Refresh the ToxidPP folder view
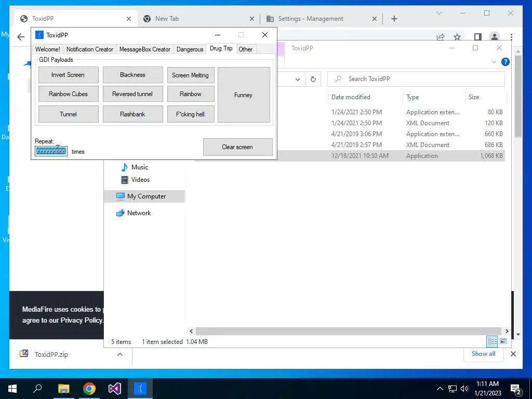Screen dimensions: 532x399 pos(313,79)
